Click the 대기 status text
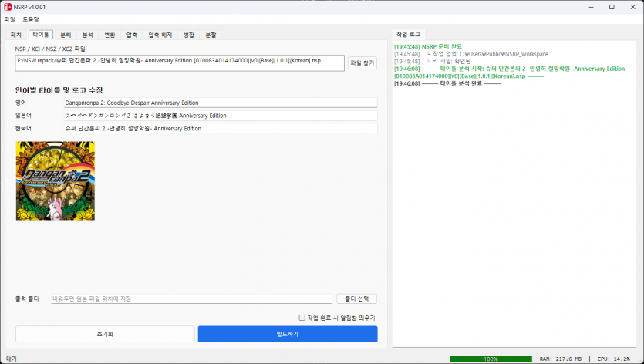 12,359
